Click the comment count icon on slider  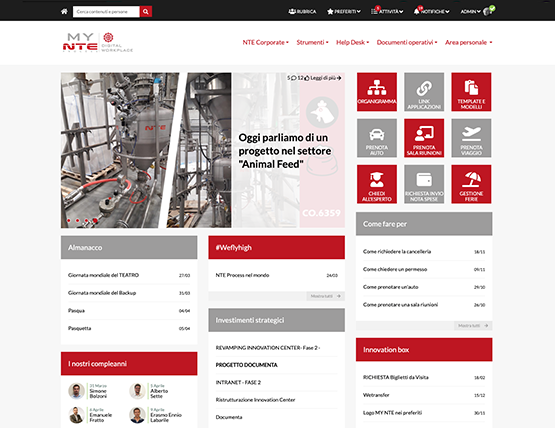pos(293,78)
